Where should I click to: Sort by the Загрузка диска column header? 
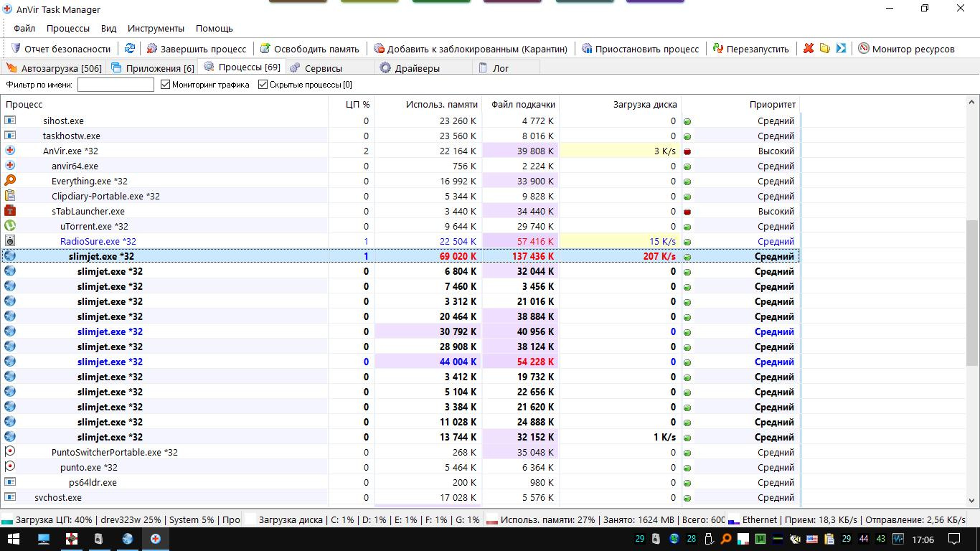621,104
